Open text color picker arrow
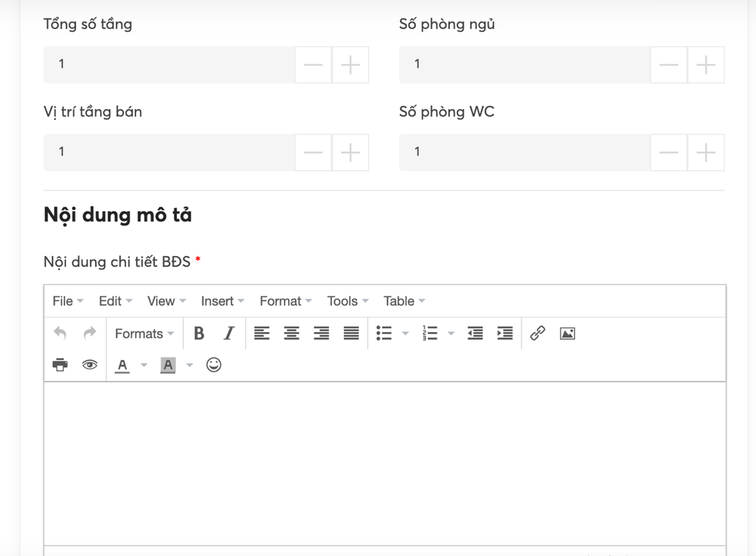 click(x=144, y=365)
